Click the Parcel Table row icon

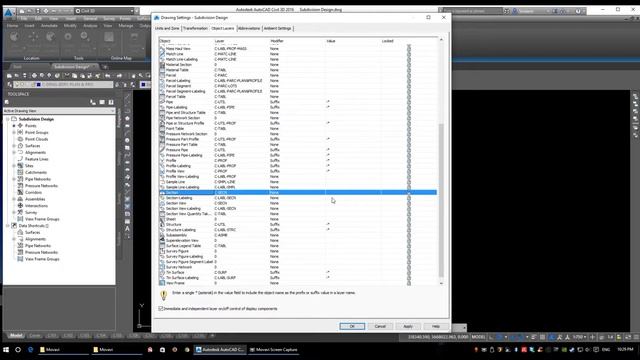pyautogui.click(x=162, y=97)
